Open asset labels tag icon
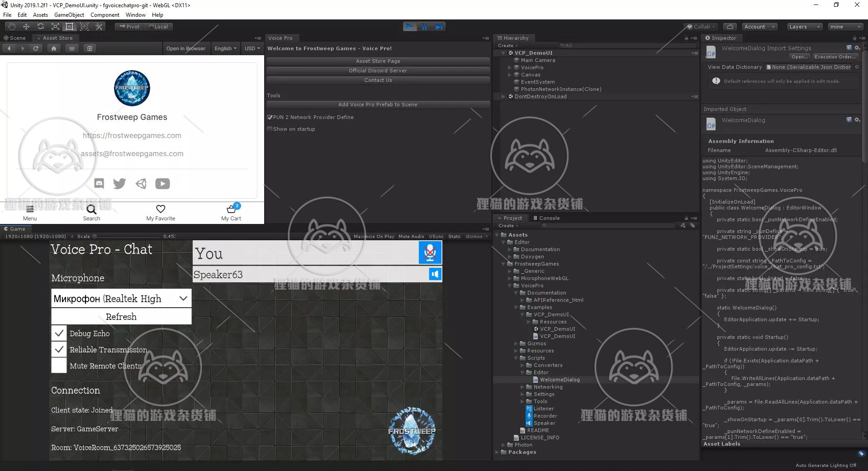868x471 pixels. (861, 453)
